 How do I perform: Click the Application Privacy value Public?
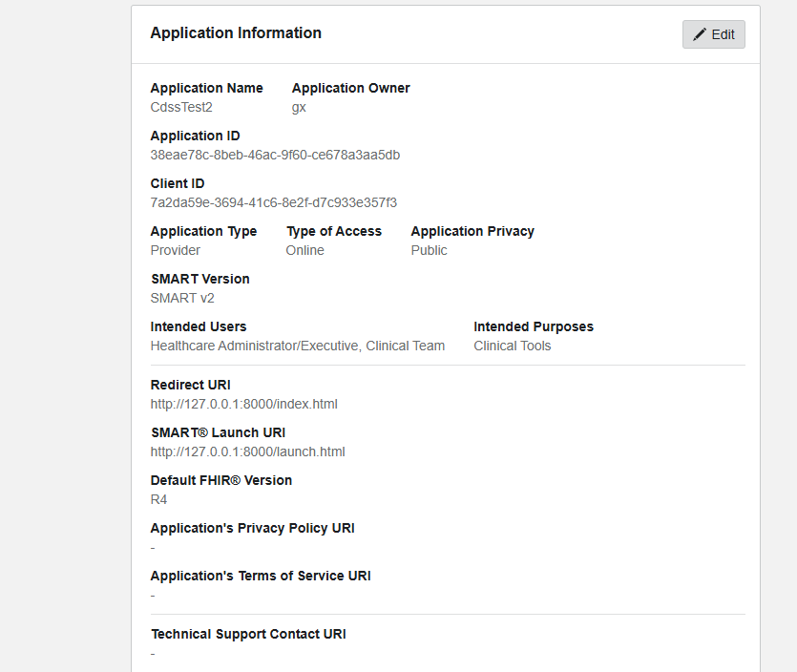(429, 250)
